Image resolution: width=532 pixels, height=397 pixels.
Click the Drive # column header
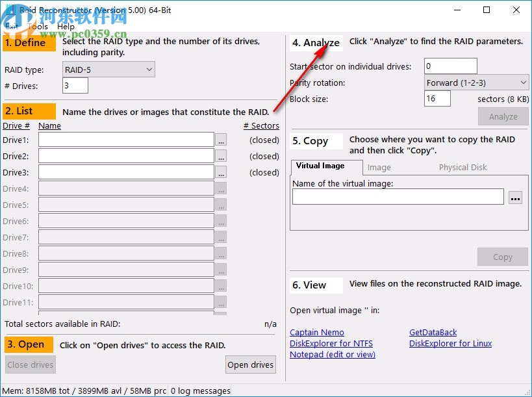click(x=16, y=126)
